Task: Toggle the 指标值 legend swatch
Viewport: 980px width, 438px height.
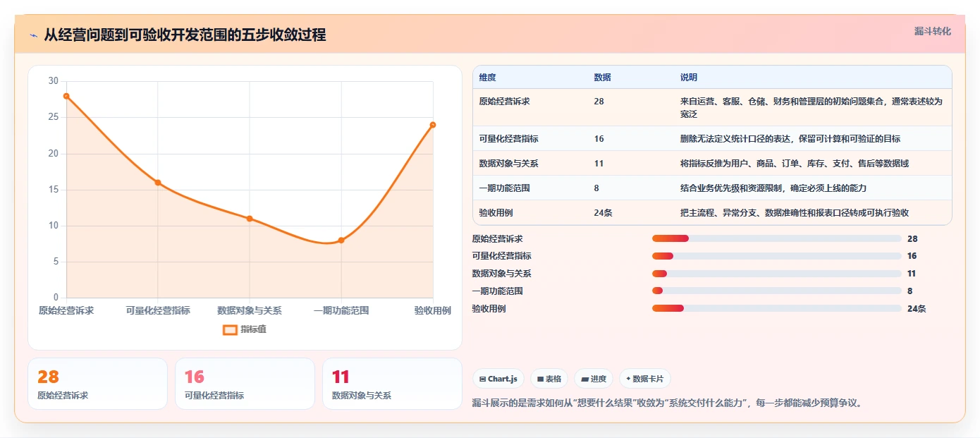Action: [230, 329]
